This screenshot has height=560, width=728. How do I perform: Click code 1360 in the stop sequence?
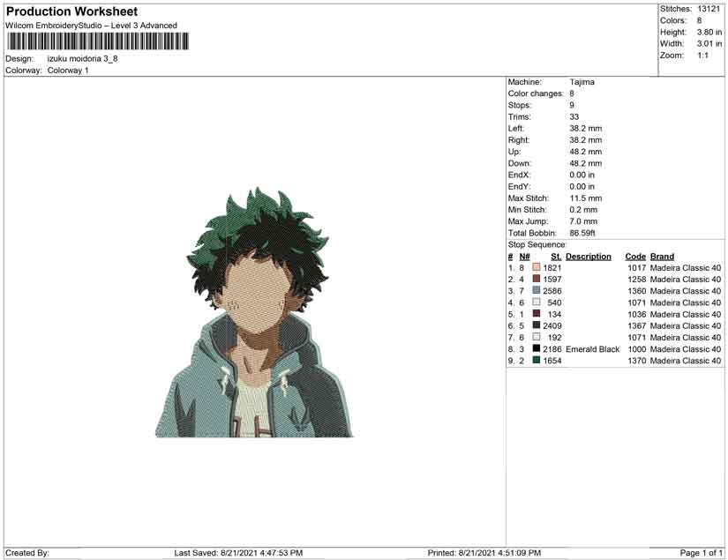coord(636,291)
